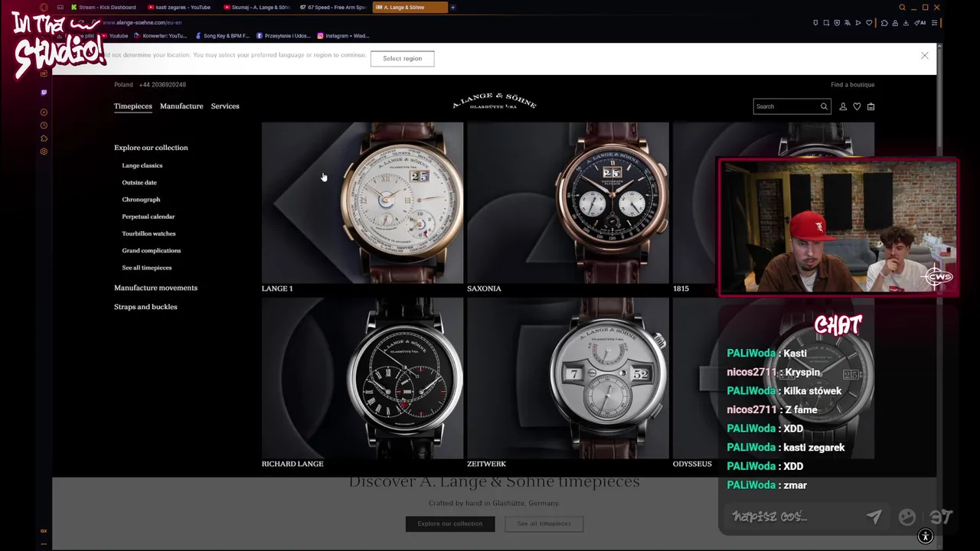Open easy setup sliders menu icon

[934, 23]
